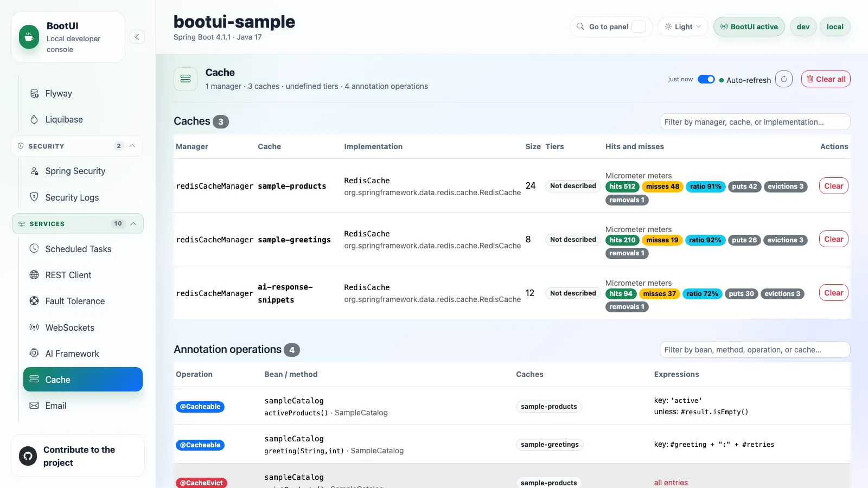Click the local profile pill
The image size is (868, 488).
pos(835,27)
